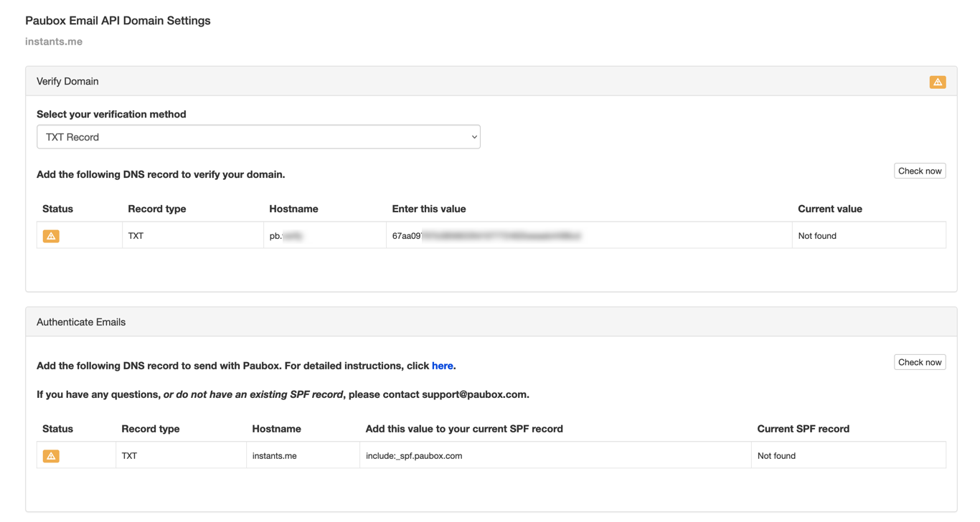Click the Verify Domain panel header
980x522 pixels.
[x=67, y=82]
